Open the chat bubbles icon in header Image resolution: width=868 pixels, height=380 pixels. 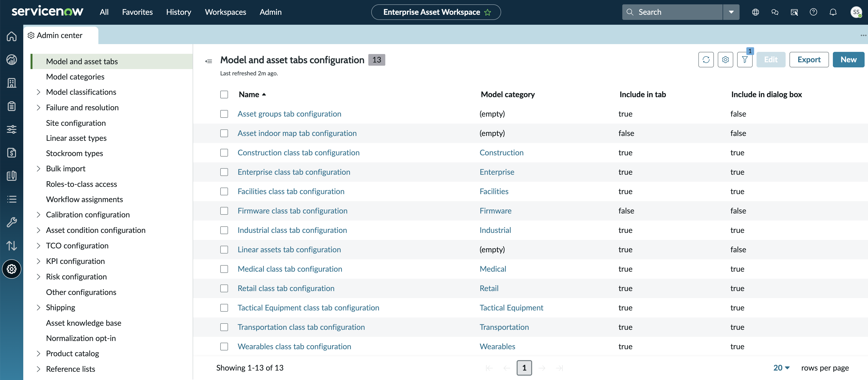coord(775,12)
